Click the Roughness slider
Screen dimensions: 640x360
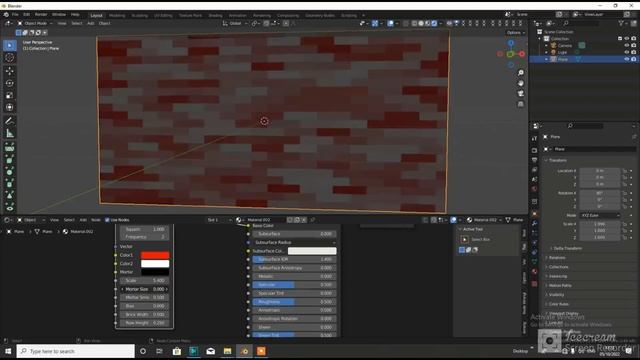pyautogui.click(x=294, y=302)
